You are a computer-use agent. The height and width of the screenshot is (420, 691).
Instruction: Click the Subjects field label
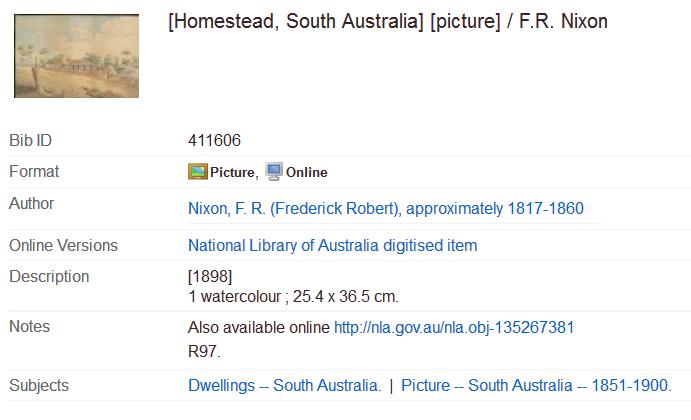tap(38, 386)
